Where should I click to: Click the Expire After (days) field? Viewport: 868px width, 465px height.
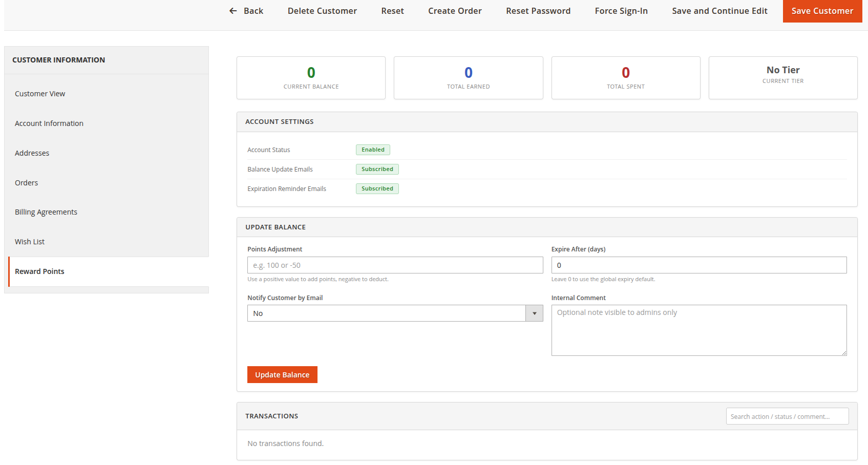tap(699, 265)
